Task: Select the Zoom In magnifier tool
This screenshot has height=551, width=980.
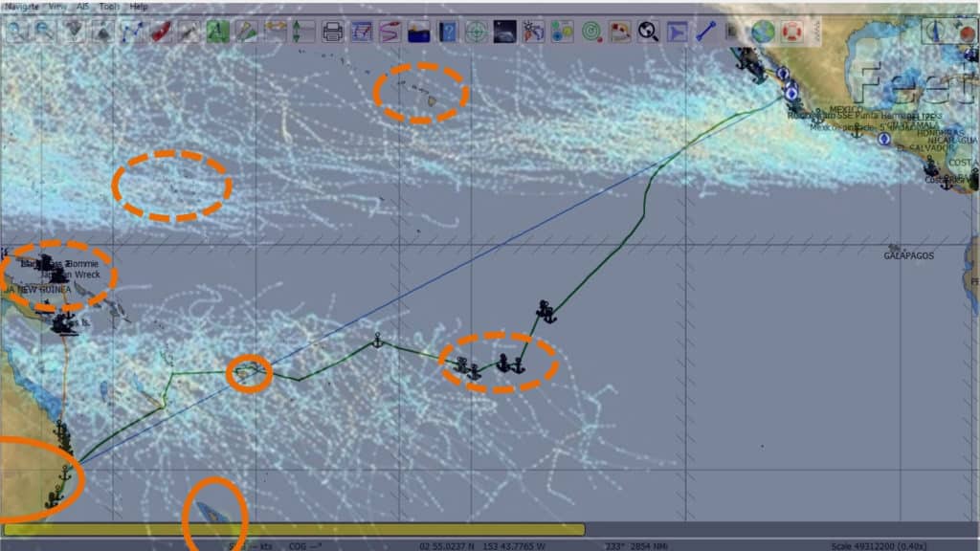Action: 14,32
